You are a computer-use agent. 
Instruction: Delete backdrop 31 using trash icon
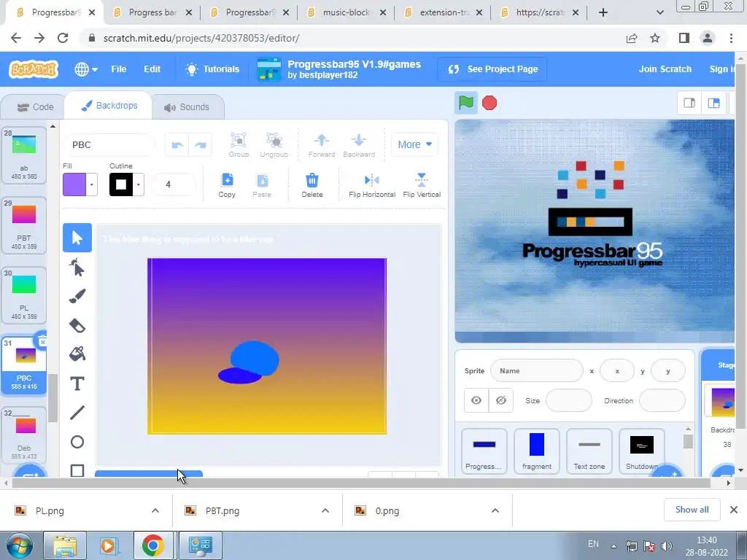click(x=42, y=341)
